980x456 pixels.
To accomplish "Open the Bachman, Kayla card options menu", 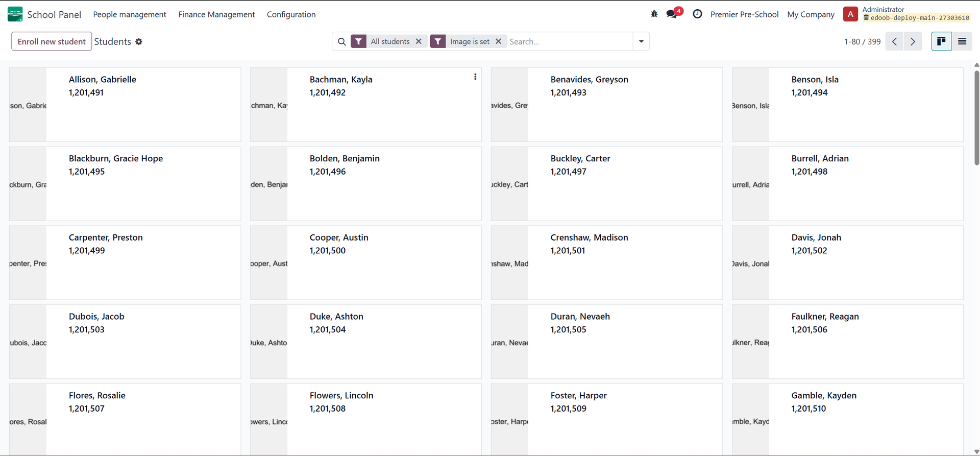I will pos(475,77).
